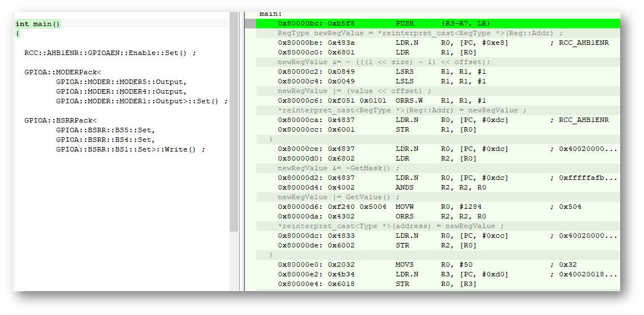Click the "newRegValue &= ~GetMask()" source comment line

338,169
